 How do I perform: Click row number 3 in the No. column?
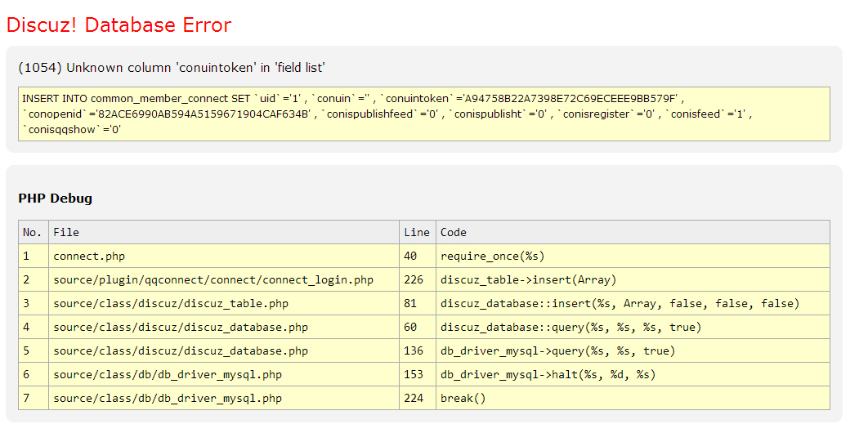click(x=34, y=304)
